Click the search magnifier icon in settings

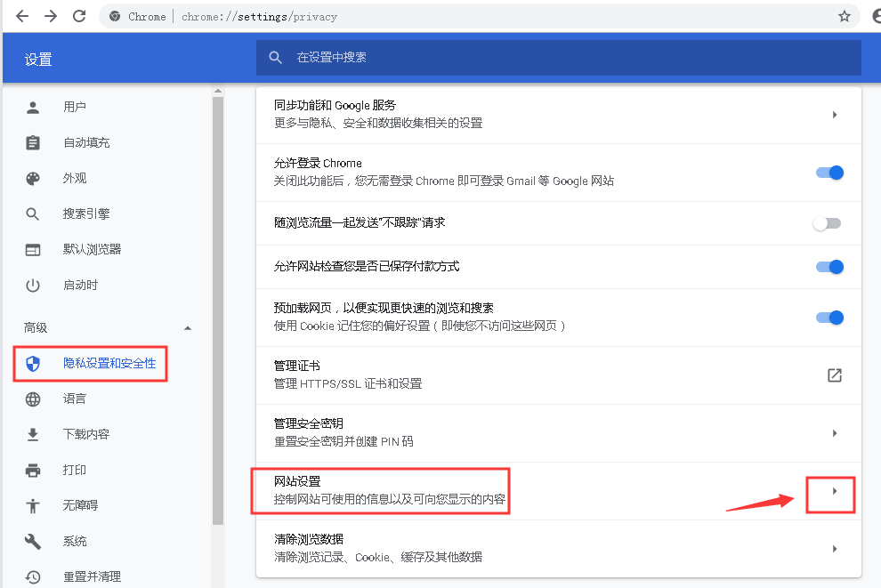[275, 57]
